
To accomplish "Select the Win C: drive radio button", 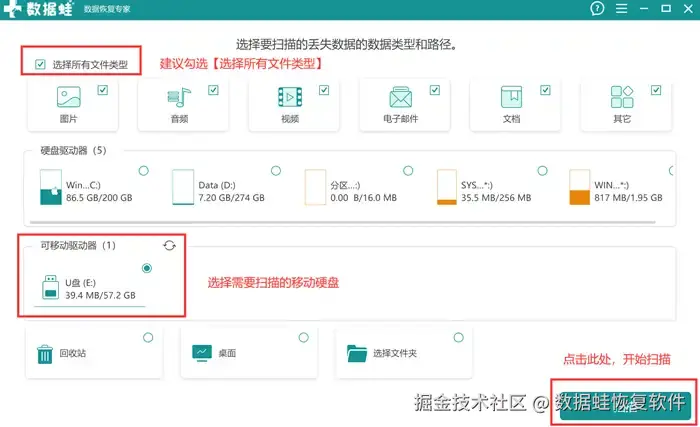I will tap(143, 171).
